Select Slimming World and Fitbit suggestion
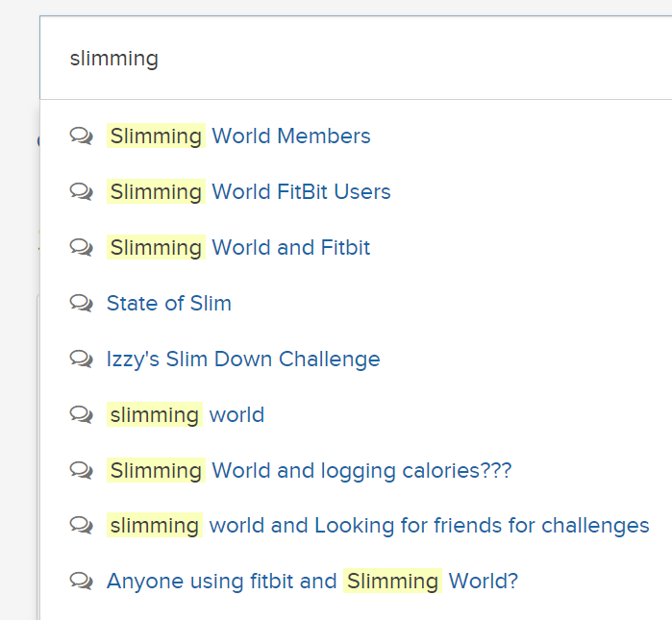The width and height of the screenshot is (672, 620). coord(238,248)
